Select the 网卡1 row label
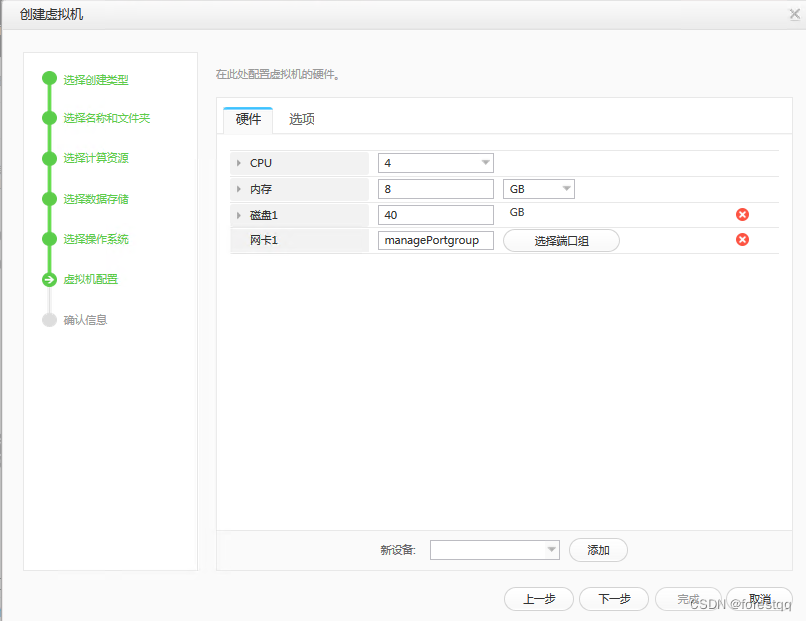 coord(264,240)
